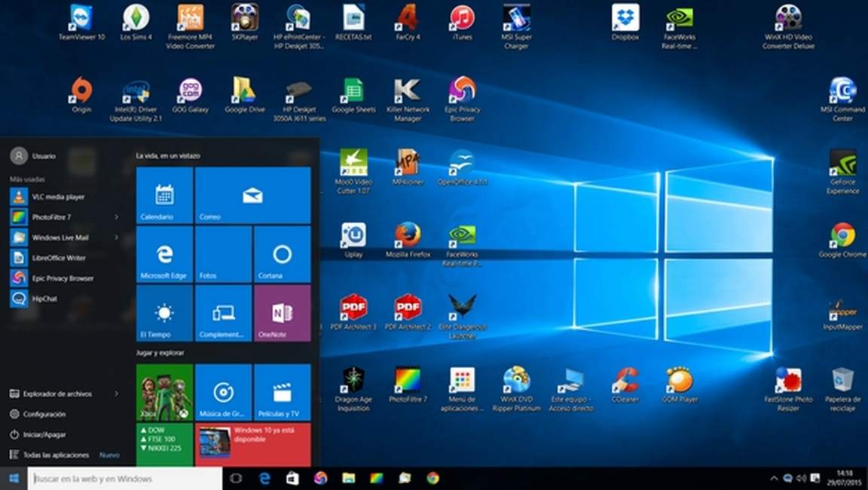Open Configuración from the Start menu

(44, 414)
